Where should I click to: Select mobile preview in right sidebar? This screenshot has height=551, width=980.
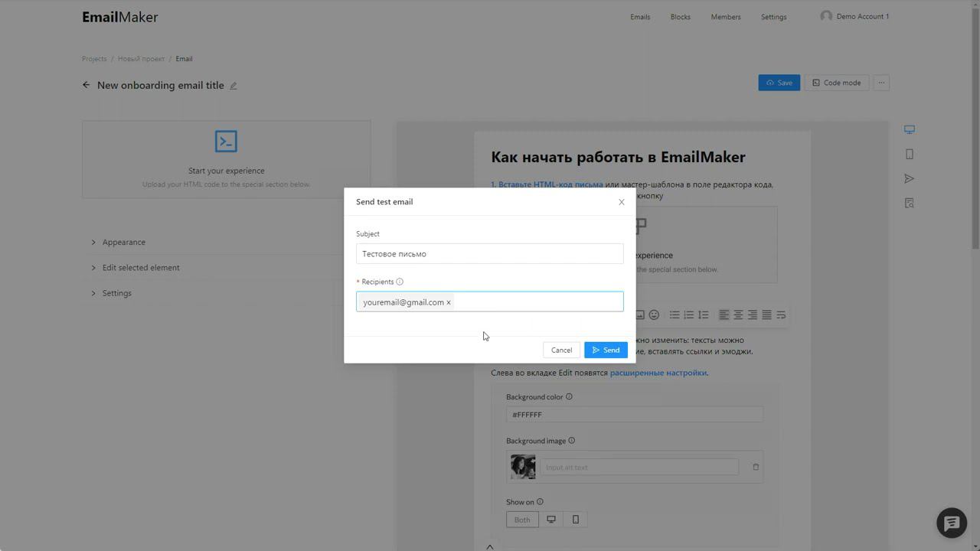910,154
